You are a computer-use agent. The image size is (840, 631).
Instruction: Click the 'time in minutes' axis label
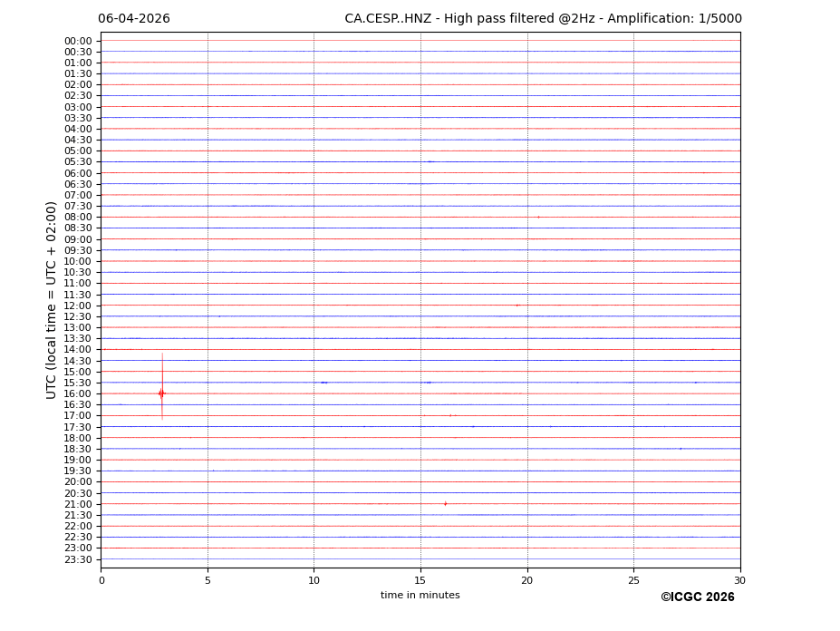pos(420,596)
